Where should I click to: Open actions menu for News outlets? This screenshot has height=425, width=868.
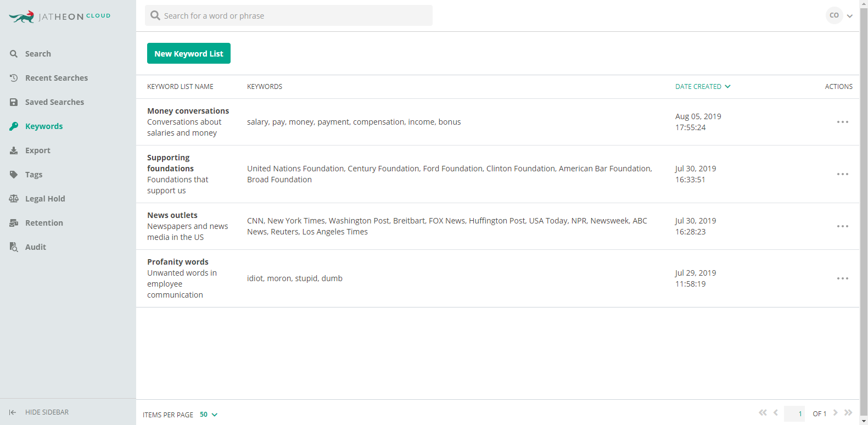pyautogui.click(x=843, y=226)
